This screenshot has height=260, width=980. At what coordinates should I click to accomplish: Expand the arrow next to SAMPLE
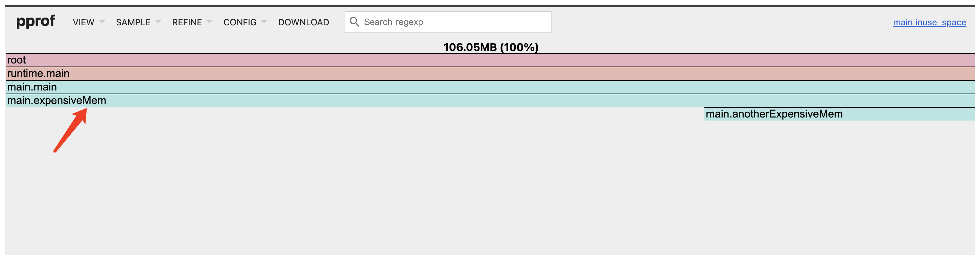(x=158, y=22)
